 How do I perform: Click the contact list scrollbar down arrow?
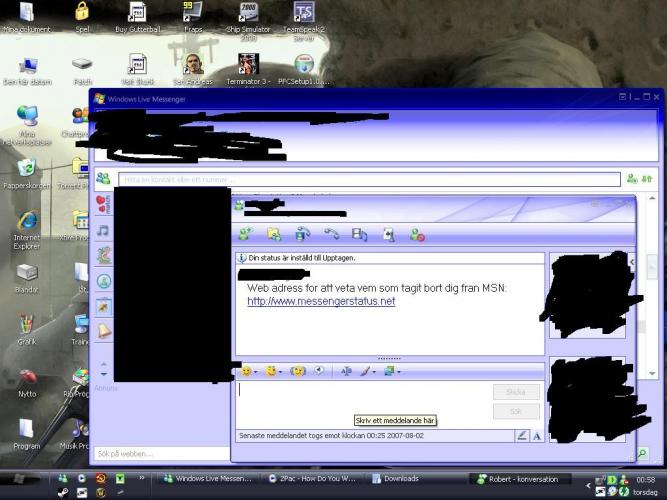click(x=652, y=373)
